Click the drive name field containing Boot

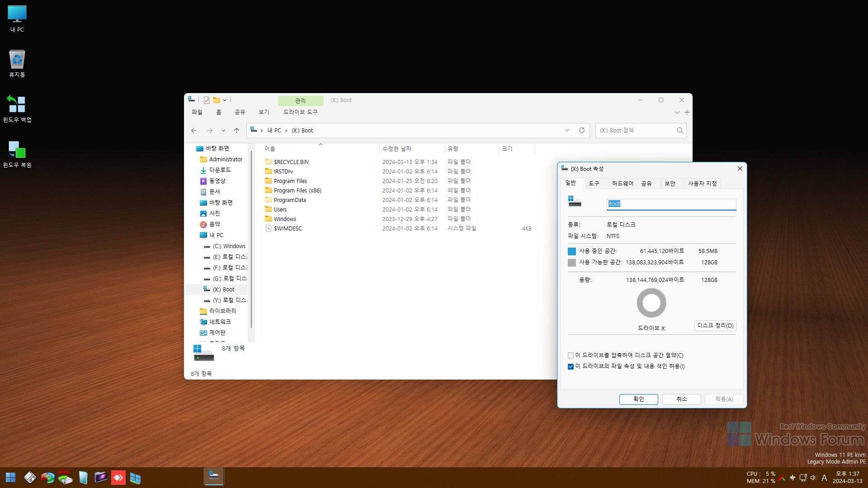[671, 204]
